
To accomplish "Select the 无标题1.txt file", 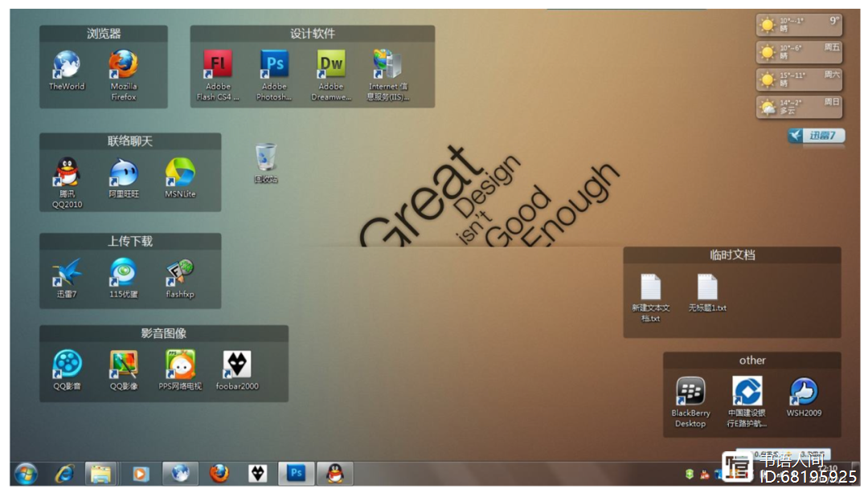I will 707,287.
